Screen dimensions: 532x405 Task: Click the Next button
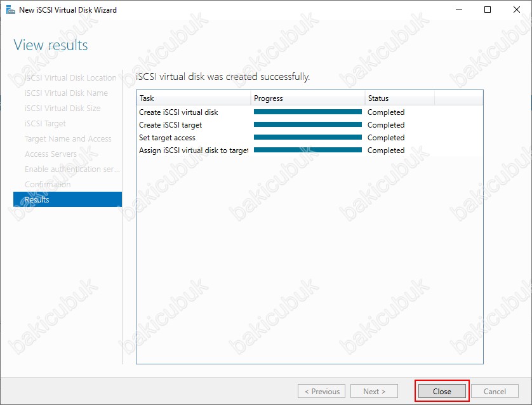[374, 391]
